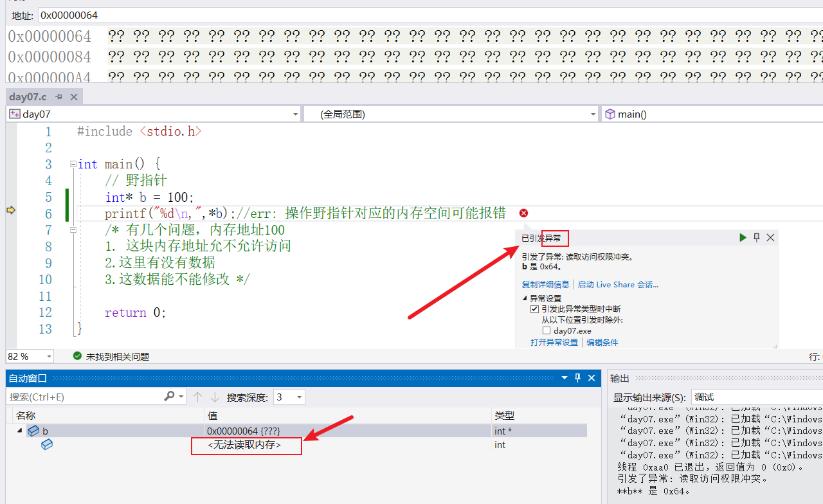The height and width of the screenshot is (504, 823).
Task: Click the method cube icon next to main()
Action: 610,114
